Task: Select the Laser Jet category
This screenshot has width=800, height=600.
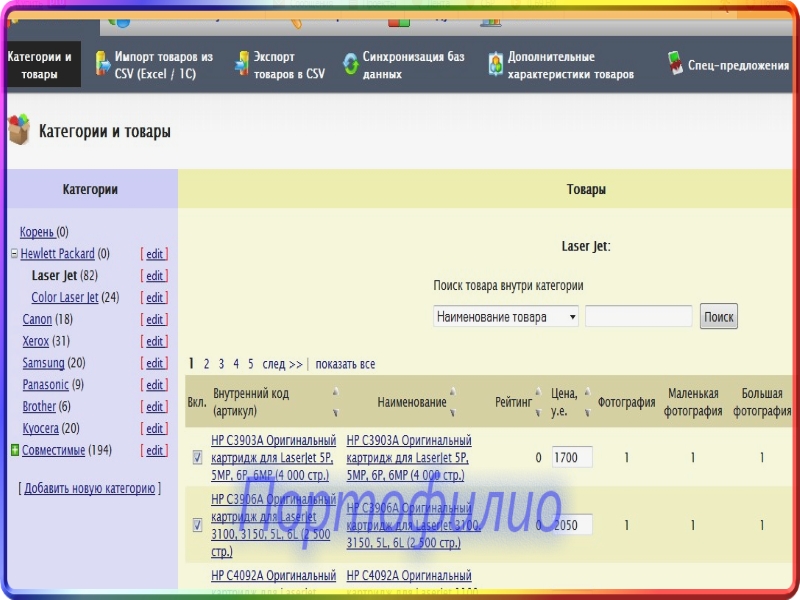Action: (54, 276)
